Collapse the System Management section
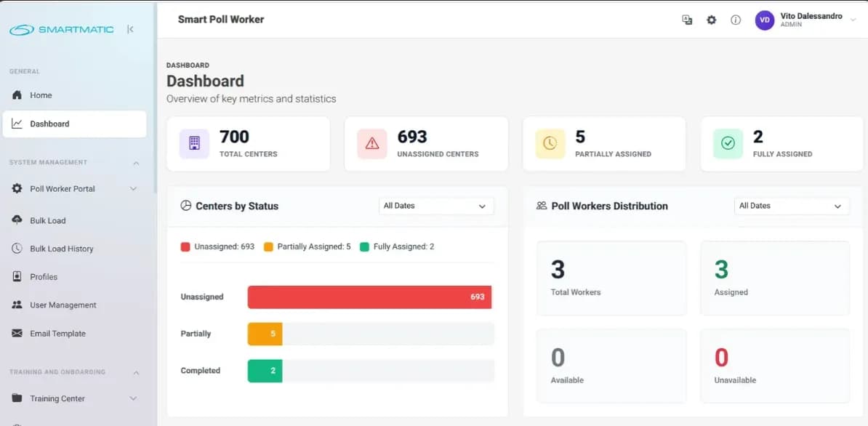The width and height of the screenshot is (868, 426). [136, 164]
